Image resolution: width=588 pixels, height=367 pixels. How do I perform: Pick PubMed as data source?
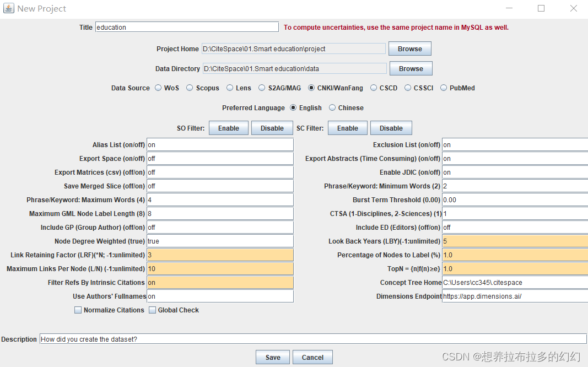click(x=444, y=88)
